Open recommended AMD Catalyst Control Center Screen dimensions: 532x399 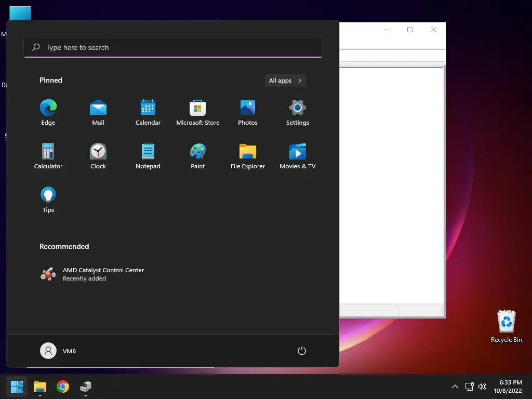[x=92, y=274]
